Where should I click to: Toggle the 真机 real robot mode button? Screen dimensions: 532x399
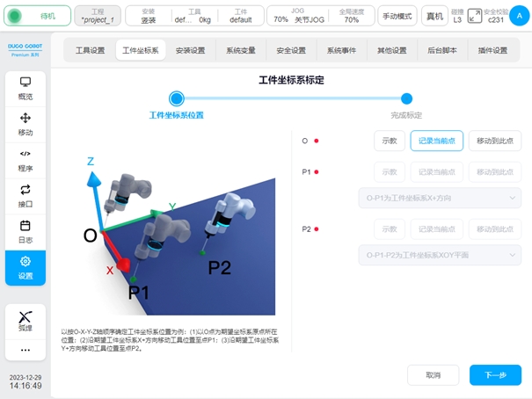tap(434, 16)
